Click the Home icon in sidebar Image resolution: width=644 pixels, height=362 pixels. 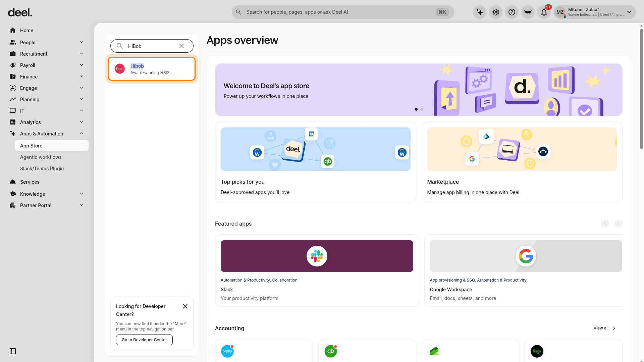(x=13, y=31)
